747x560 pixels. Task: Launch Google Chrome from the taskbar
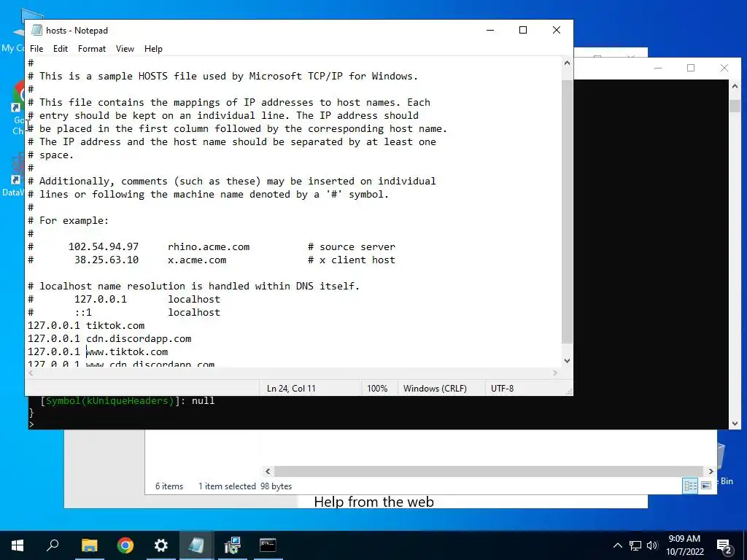pos(125,545)
